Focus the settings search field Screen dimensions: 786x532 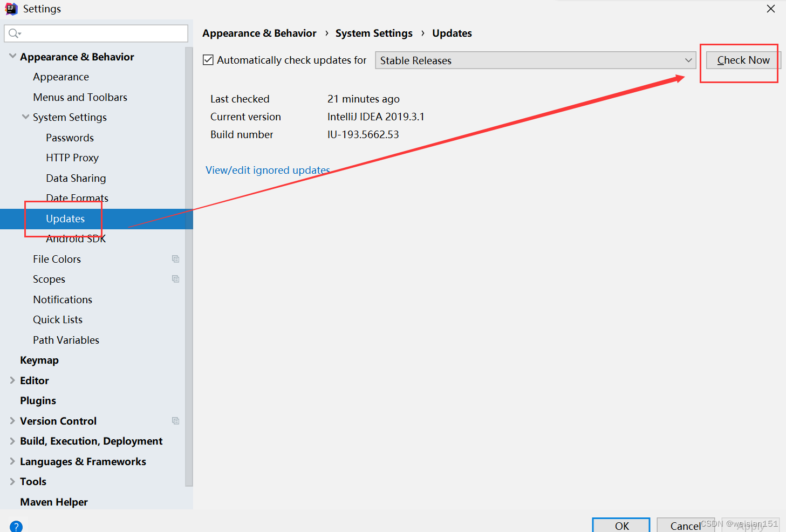click(x=96, y=33)
